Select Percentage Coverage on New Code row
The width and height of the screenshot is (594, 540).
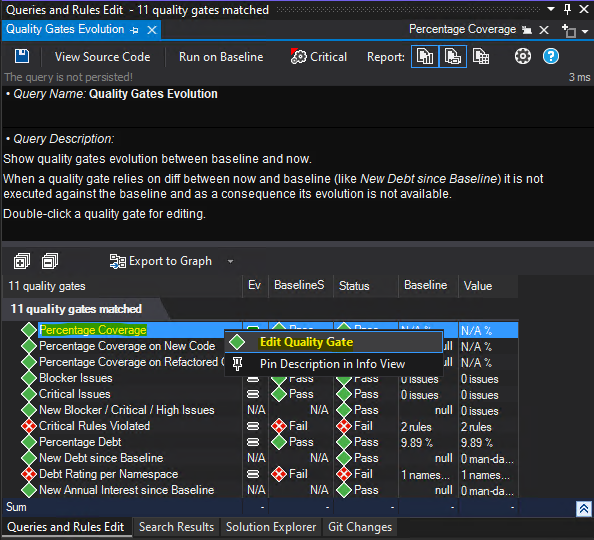coord(127,346)
